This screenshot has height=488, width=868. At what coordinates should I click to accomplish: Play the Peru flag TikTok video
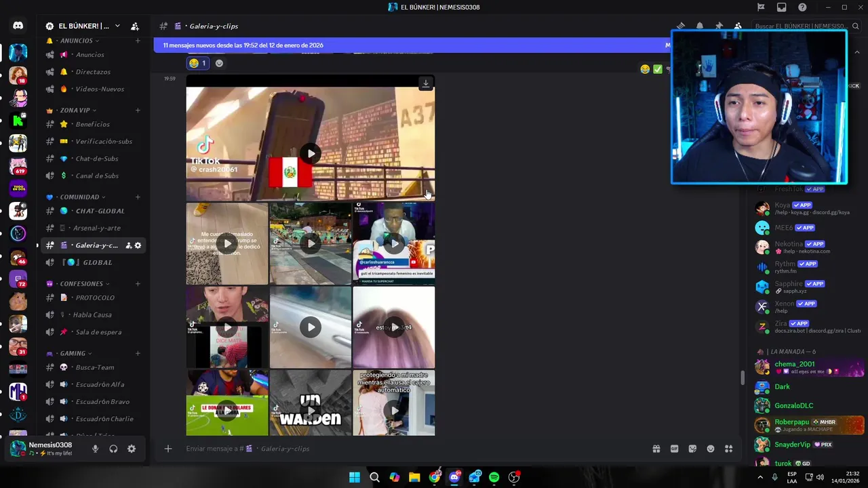[311, 153]
